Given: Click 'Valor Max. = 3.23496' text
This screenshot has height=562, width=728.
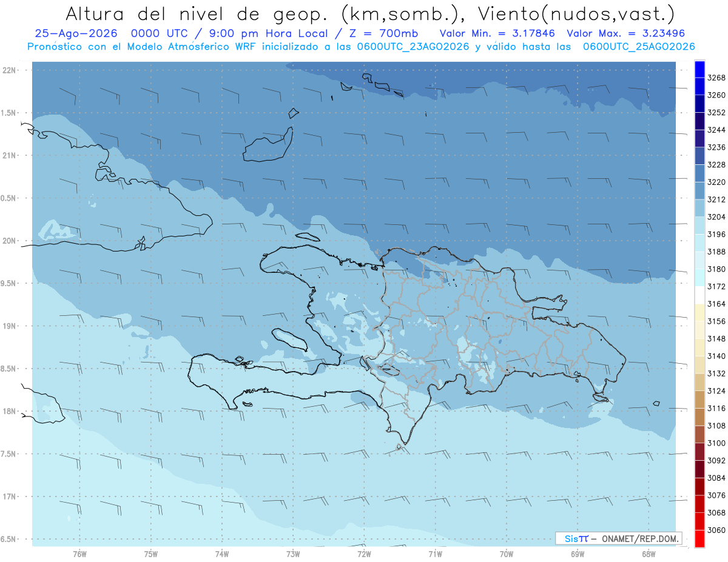Looking at the screenshot, I should [627, 33].
